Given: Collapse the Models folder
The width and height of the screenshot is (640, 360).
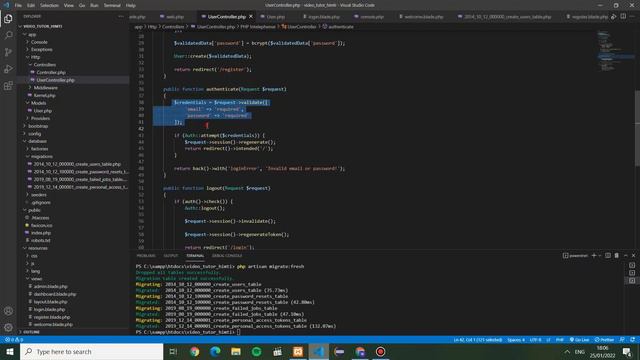Looking at the screenshot, I should tap(38, 103).
